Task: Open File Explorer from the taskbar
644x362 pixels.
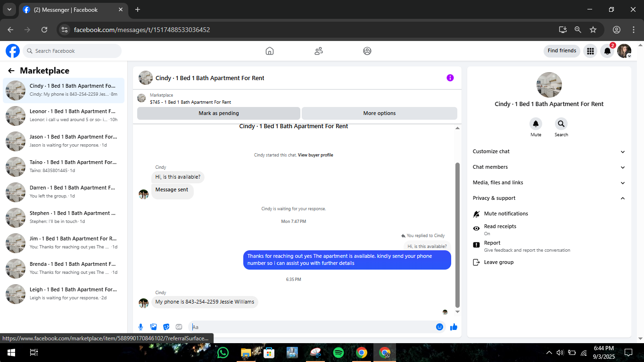Action: click(x=246, y=353)
